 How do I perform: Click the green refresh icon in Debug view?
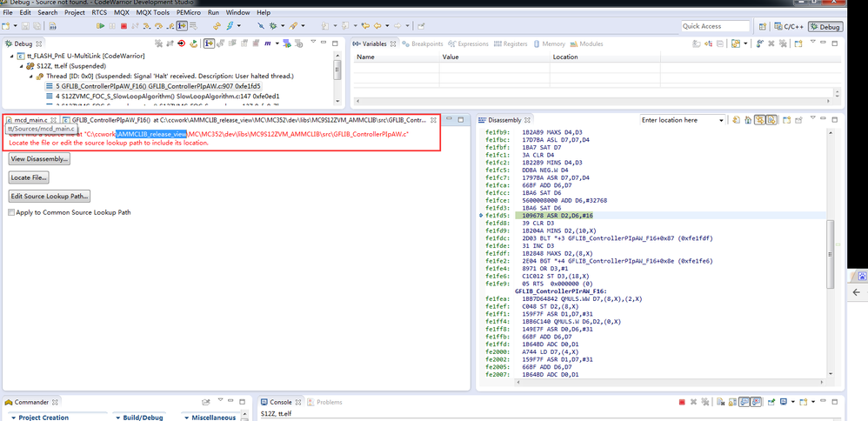(194, 43)
